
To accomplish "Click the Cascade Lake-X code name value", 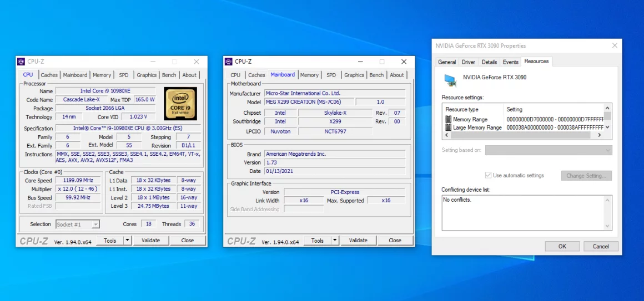I will 81,99.
